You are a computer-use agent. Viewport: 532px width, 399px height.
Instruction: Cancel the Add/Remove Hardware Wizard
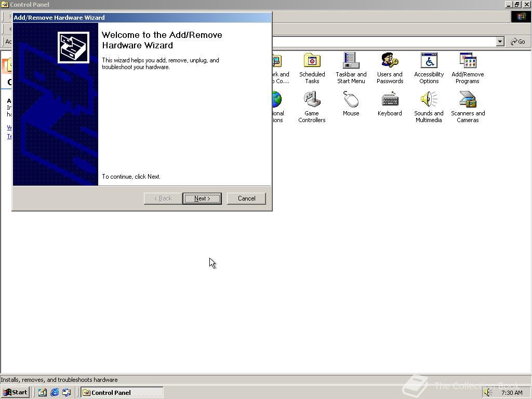246,198
